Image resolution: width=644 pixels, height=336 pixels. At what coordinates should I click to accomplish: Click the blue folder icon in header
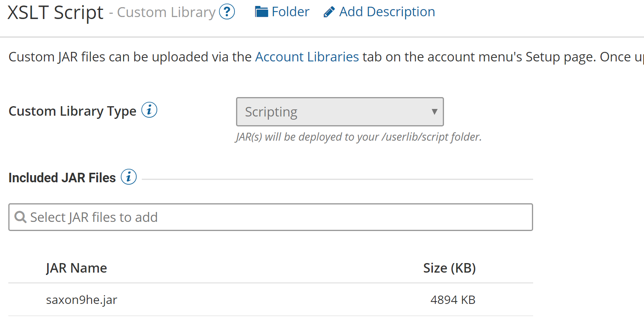[261, 12]
